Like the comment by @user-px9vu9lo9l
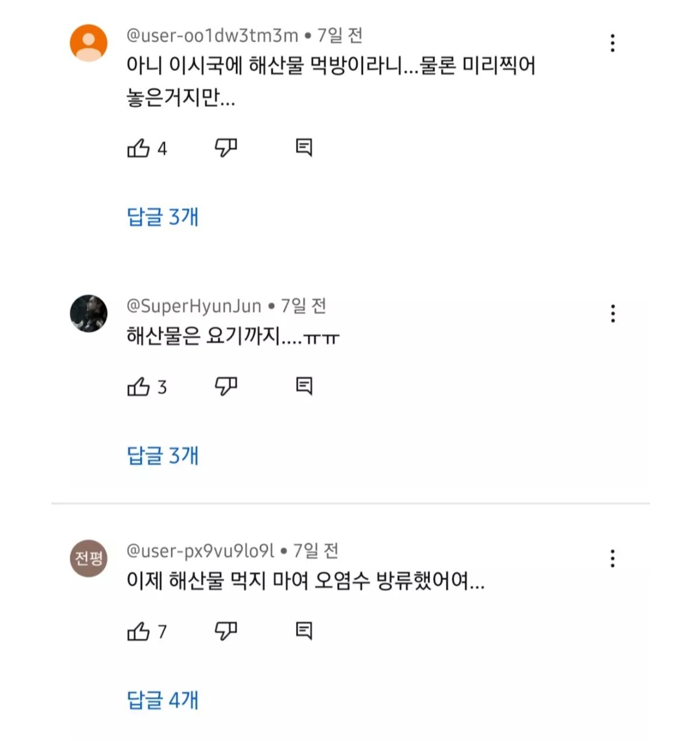This screenshot has height=740, width=700. [x=139, y=631]
